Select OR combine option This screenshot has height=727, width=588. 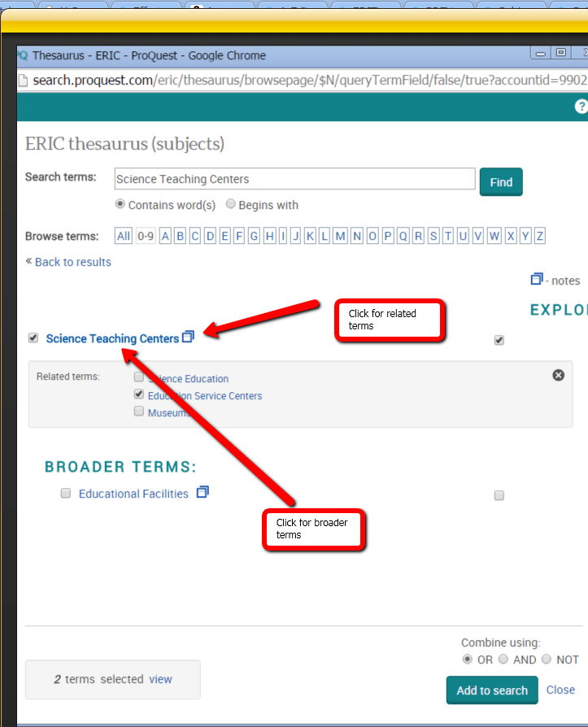pos(468,659)
